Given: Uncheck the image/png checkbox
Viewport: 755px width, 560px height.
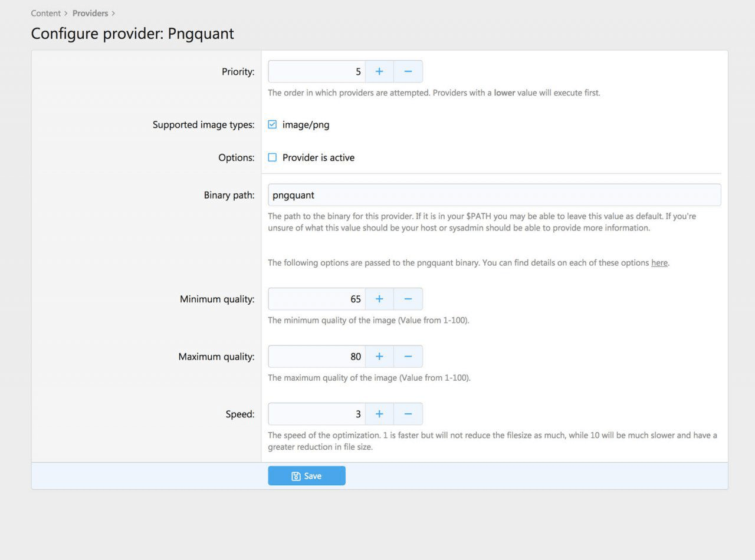Looking at the screenshot, I should click(273, 124).
